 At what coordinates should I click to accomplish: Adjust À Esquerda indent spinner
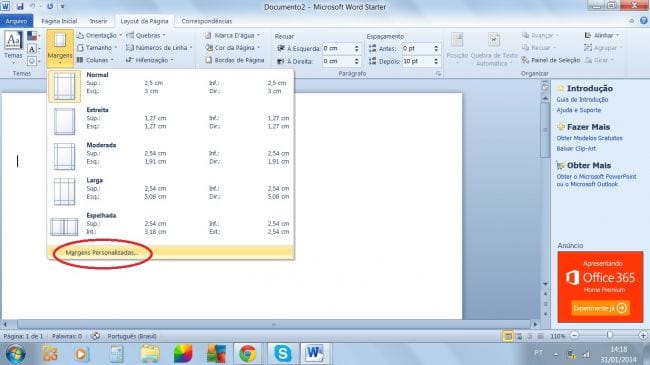[x=357, y=49]
